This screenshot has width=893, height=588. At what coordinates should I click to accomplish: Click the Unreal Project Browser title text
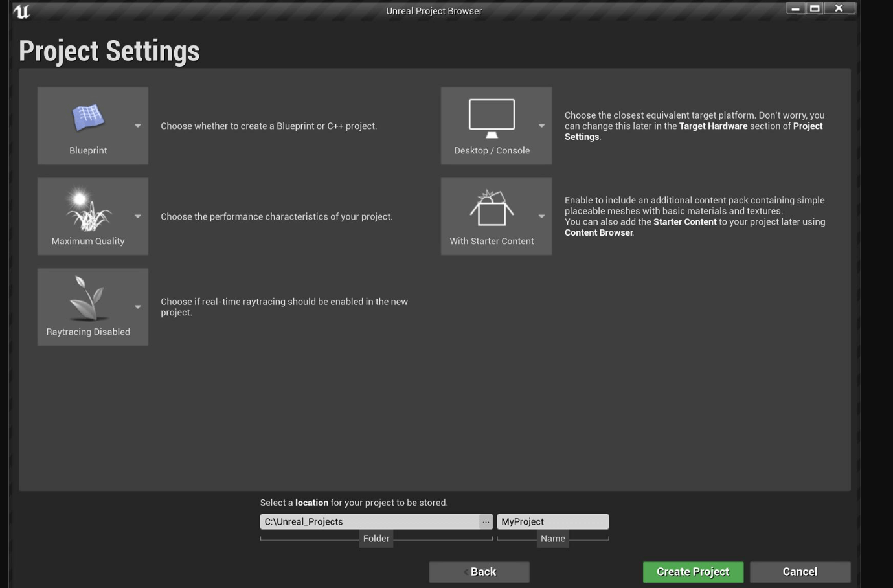click(434, 11)
